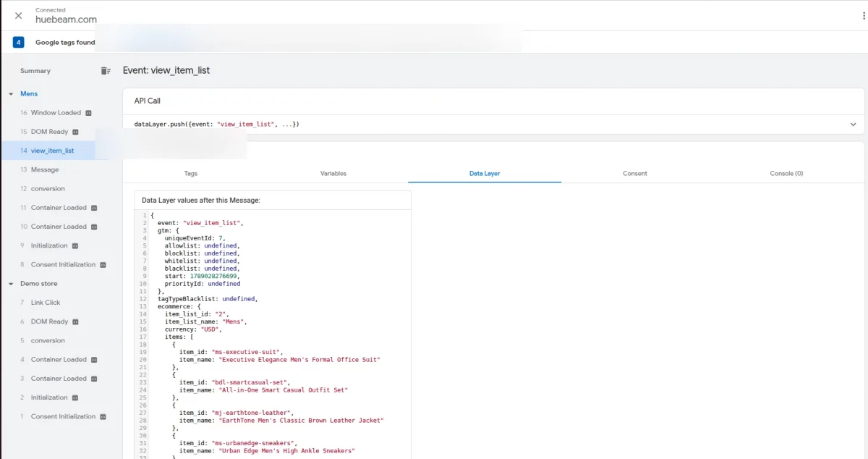This screenshot has height=459, width=868.
Task: Open the Tags tab
Action: click(x=191, y=173)
